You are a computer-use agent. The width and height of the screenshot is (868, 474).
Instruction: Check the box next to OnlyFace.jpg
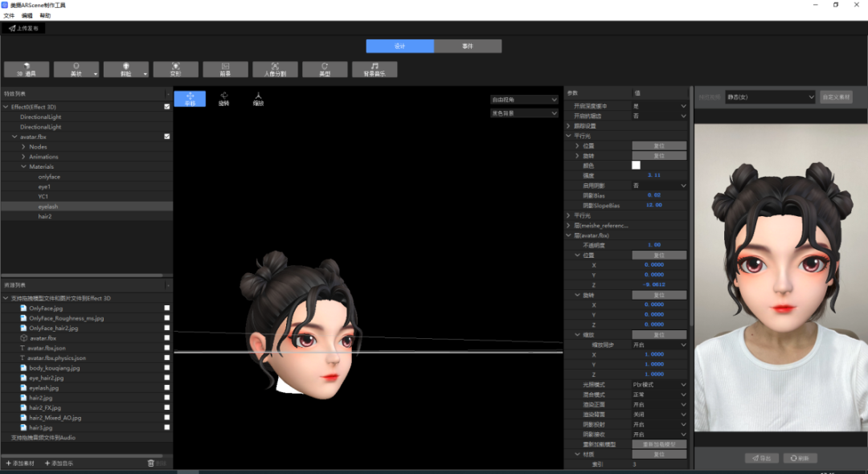[167, 308]
